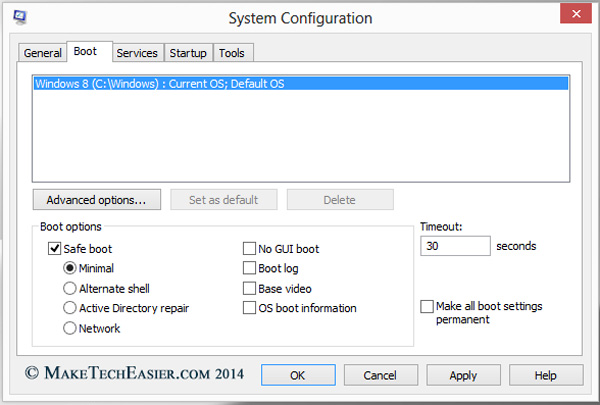
Task: Enable Base video option
Action: 250,289
